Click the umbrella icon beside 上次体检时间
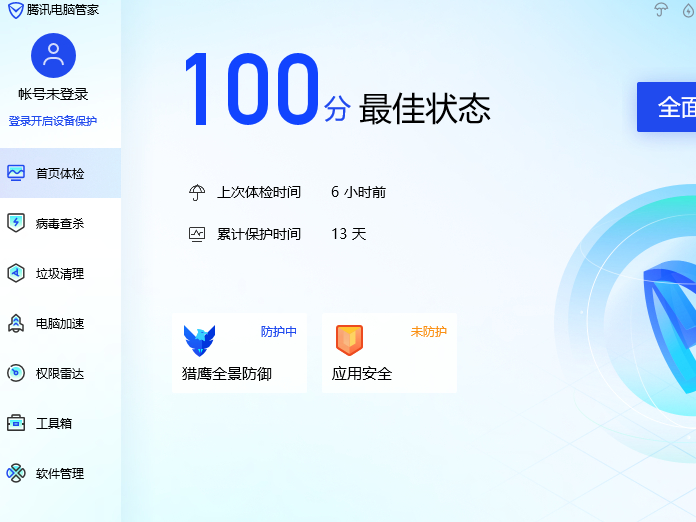Screen dimensions: 696x522 coord(197,193)
